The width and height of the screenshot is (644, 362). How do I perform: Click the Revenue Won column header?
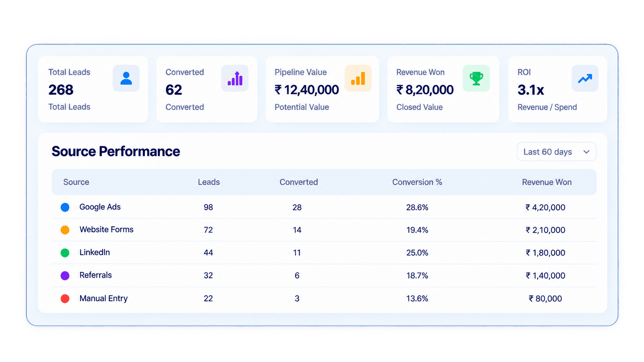[547, 182]
